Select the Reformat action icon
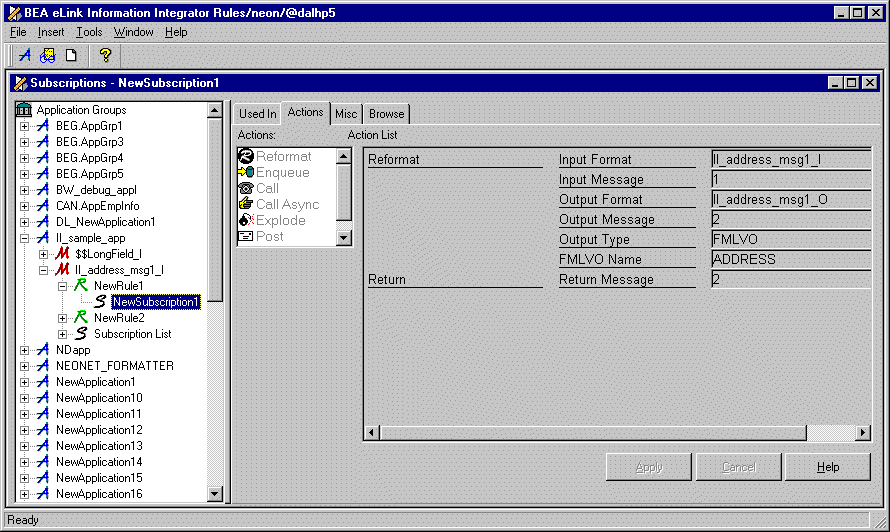This screenshot has width=890, height=532. 246,156
